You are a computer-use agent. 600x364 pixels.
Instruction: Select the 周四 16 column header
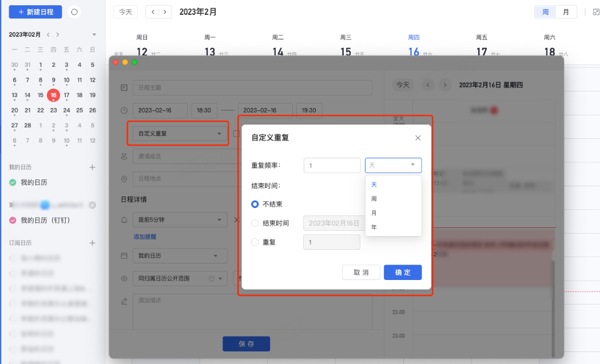(x=415, y=46)
